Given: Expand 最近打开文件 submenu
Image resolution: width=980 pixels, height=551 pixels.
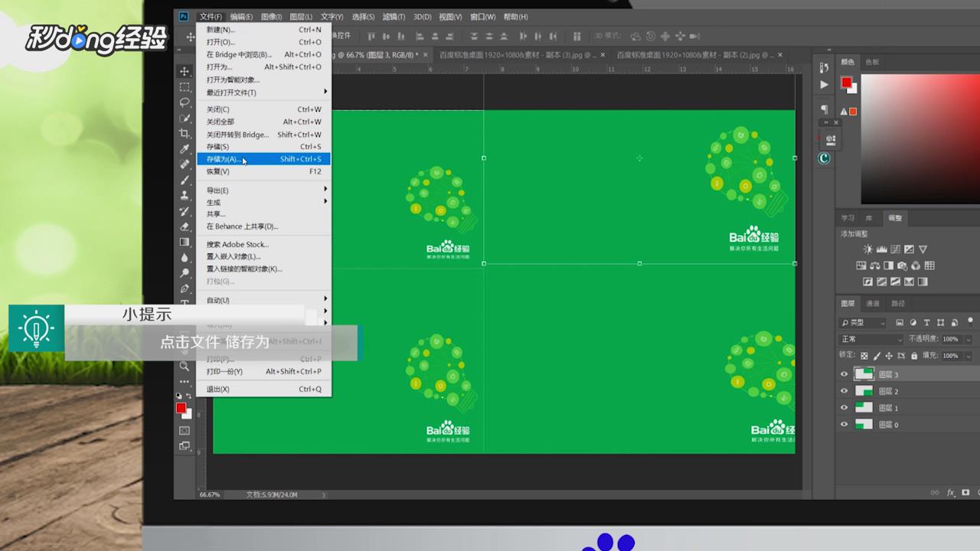Looking at the screenshot, I should [264, 92].
